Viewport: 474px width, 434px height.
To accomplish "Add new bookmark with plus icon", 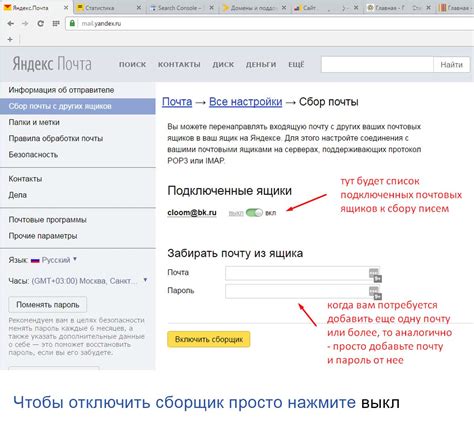I will pos(10,40).
